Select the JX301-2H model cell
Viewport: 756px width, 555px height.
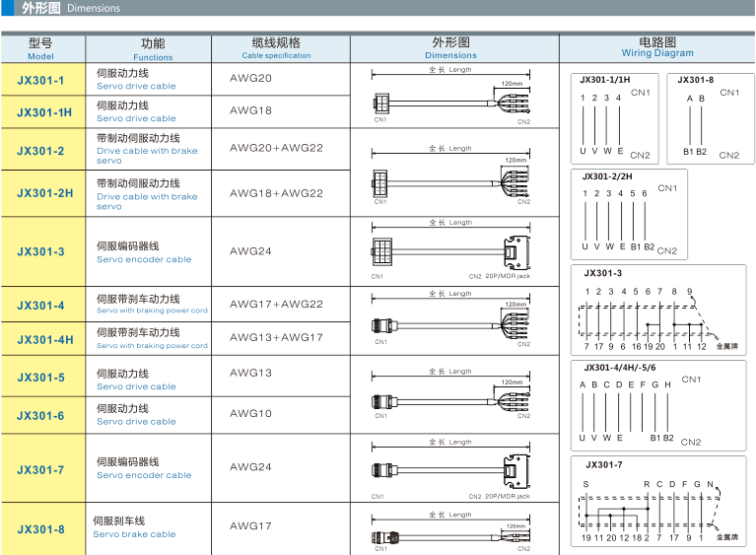click(x=43, y=193)
